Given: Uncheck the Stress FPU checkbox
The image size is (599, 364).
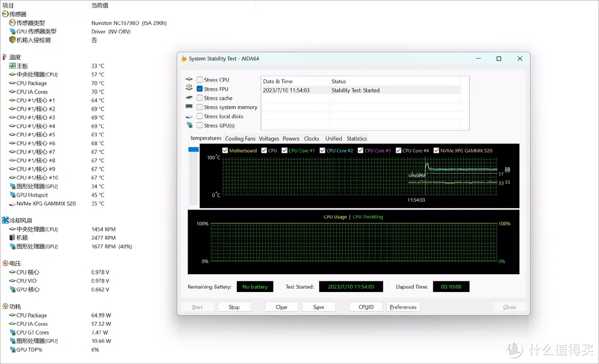Looking at the screenshot, I should click(x=200, y=89).
